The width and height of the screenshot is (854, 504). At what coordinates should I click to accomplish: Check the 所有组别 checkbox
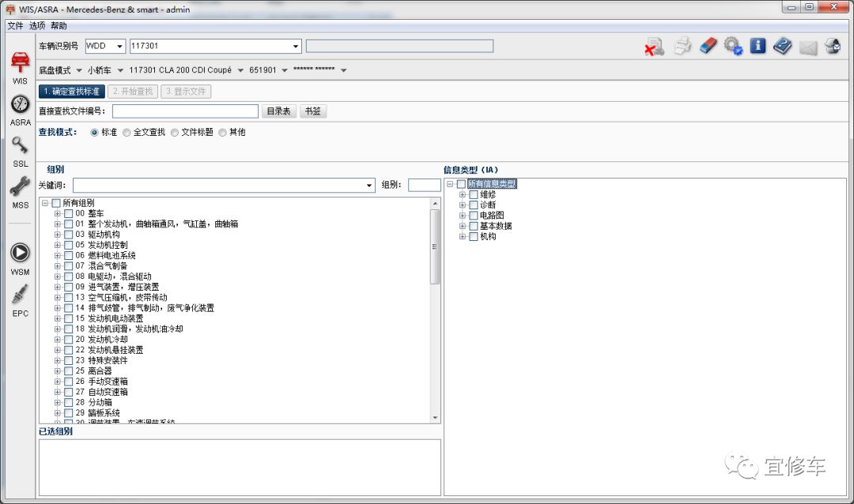(56, 203)
